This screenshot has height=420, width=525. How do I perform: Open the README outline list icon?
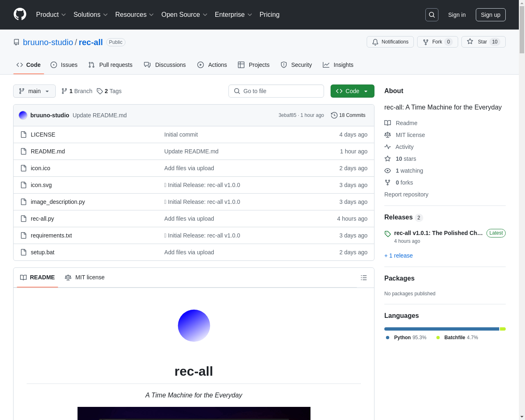coord(364,278)
